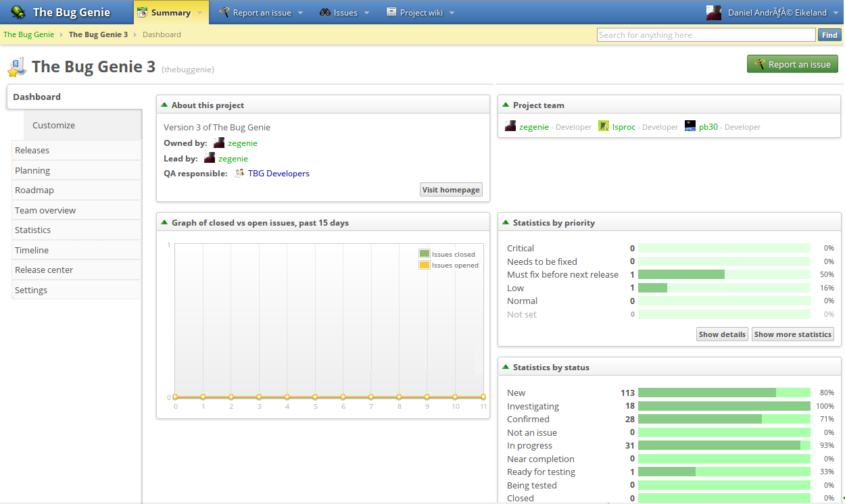Open the user account dropdown arrow

coord(836,13)
